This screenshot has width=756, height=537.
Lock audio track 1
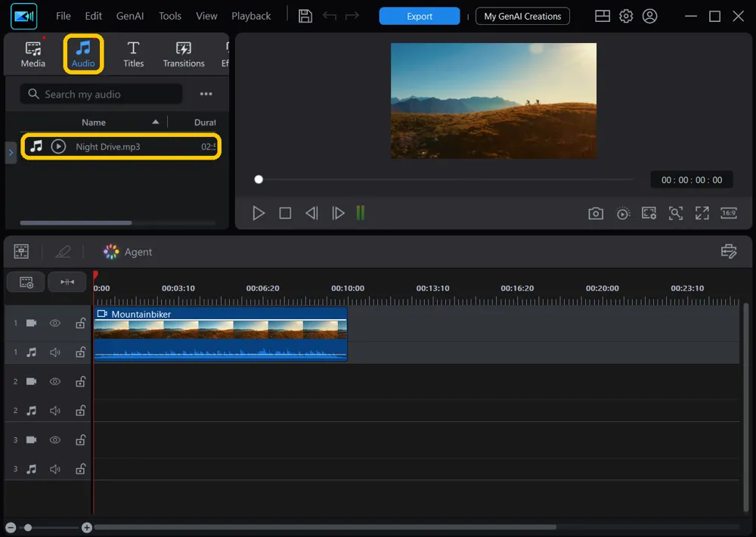point(81,352)
